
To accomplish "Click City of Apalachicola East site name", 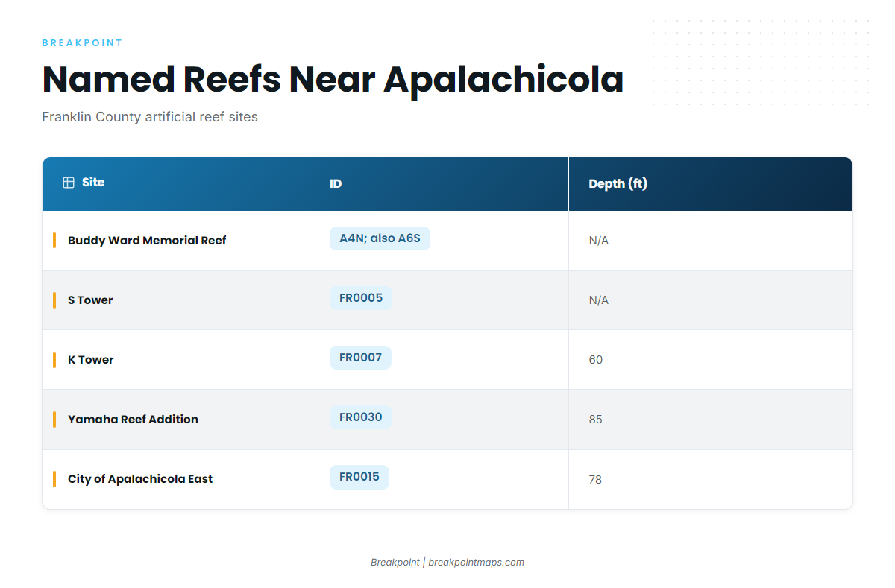I will (140, 479).
